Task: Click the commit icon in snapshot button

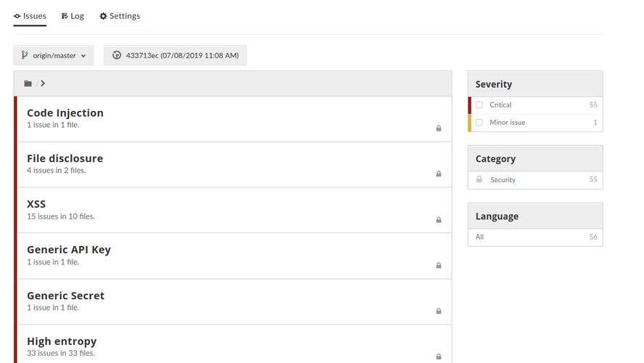Action: coord(117,55)
